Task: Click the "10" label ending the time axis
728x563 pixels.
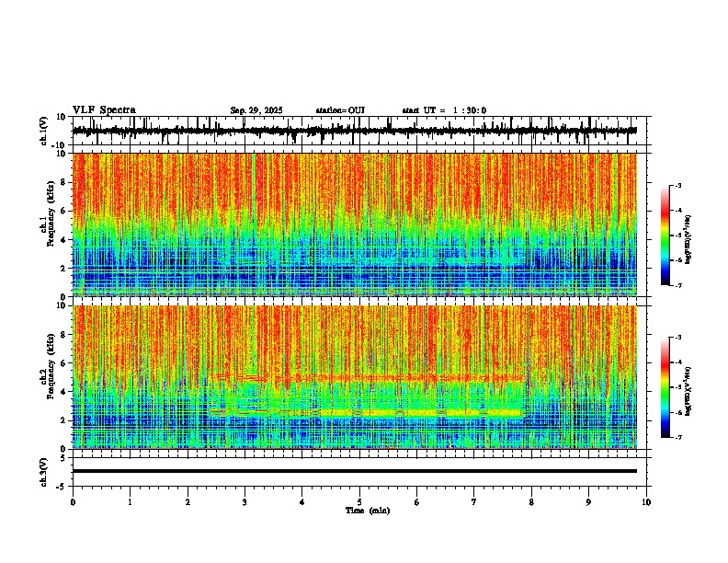Action: [646, 502]
